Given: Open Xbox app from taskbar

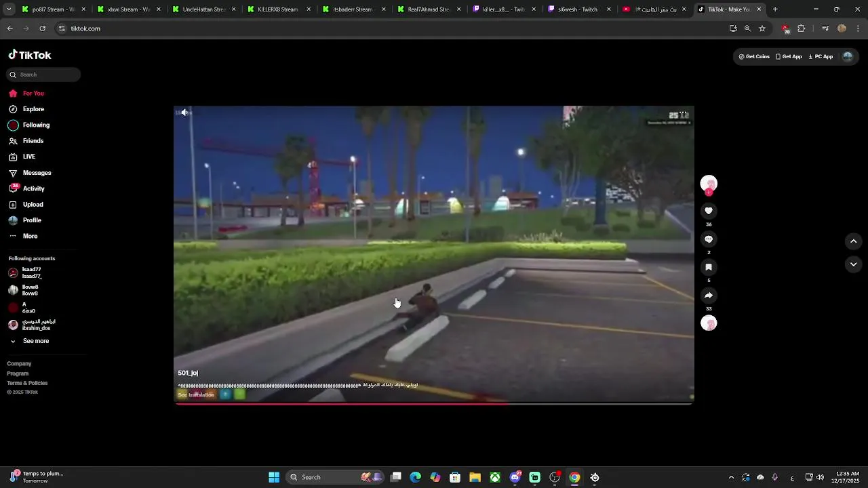Looking at the screenshot, I should coord(496,477).
